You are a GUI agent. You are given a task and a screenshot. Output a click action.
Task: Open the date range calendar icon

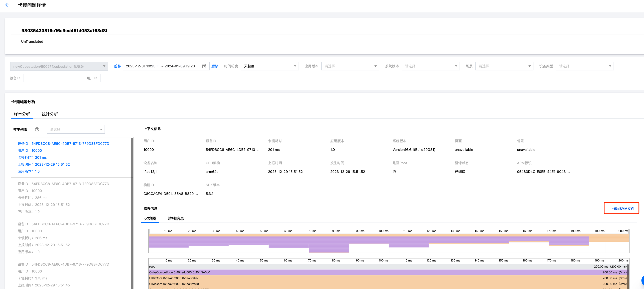point(204,66)
